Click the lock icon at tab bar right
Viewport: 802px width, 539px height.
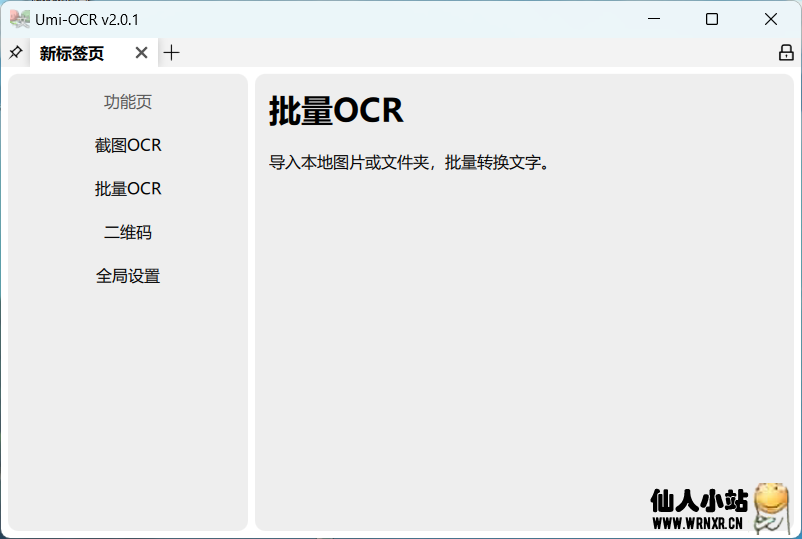pos(786,52)
